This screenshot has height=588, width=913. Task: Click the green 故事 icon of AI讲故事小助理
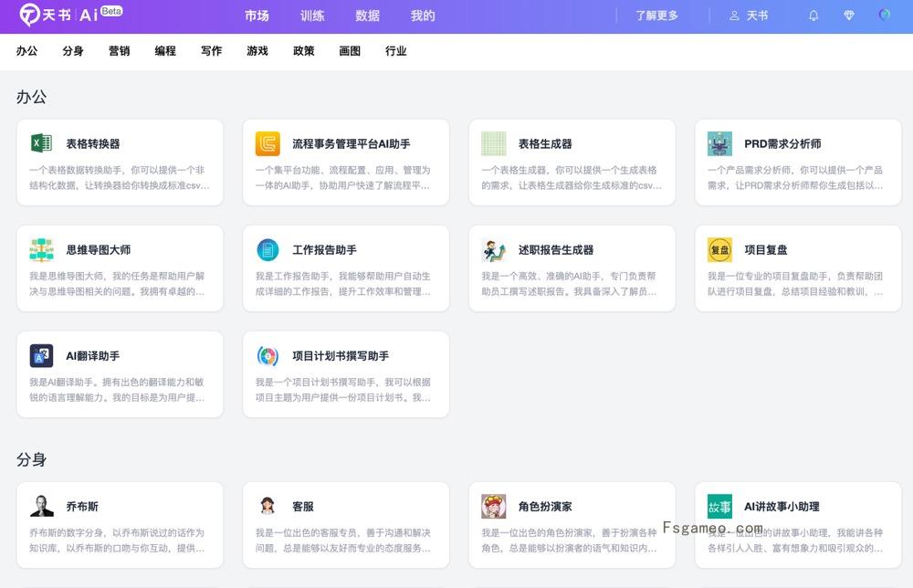pyautogui.click(x=719, y=507)
